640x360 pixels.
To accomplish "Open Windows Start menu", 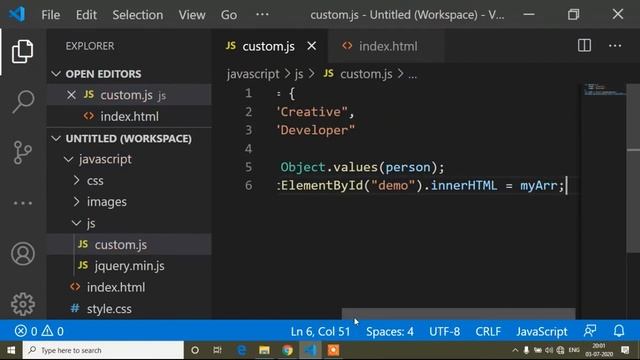I will coord(11,350).
